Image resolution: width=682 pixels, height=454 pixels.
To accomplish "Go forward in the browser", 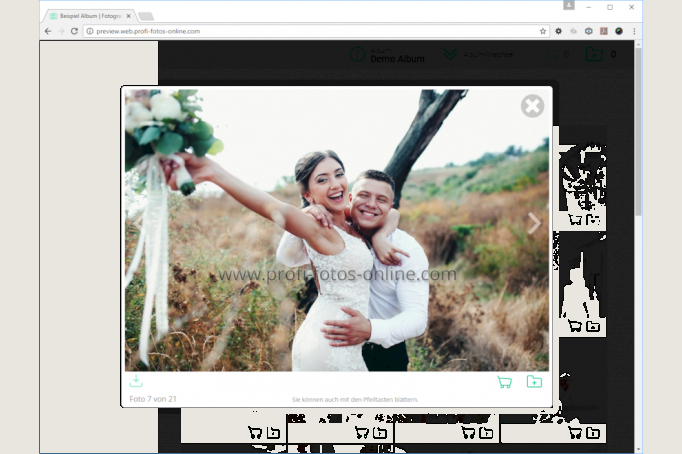I will click(61, 31).
